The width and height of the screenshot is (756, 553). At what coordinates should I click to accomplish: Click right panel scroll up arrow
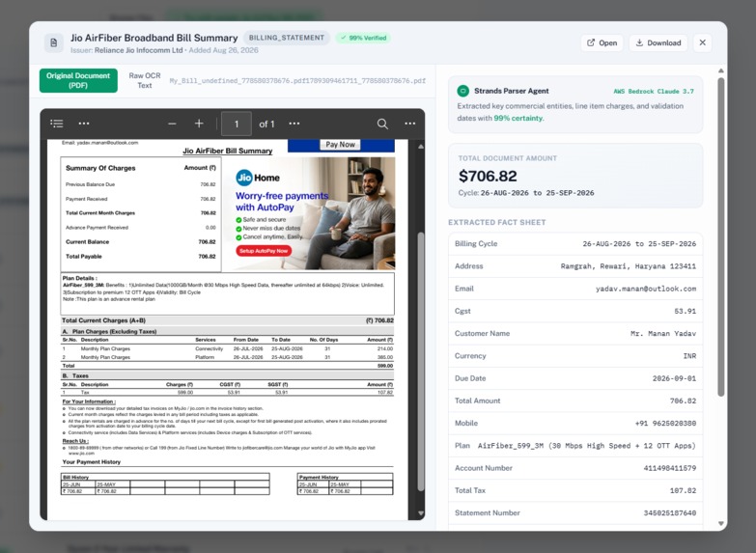[x=721, y=70]
